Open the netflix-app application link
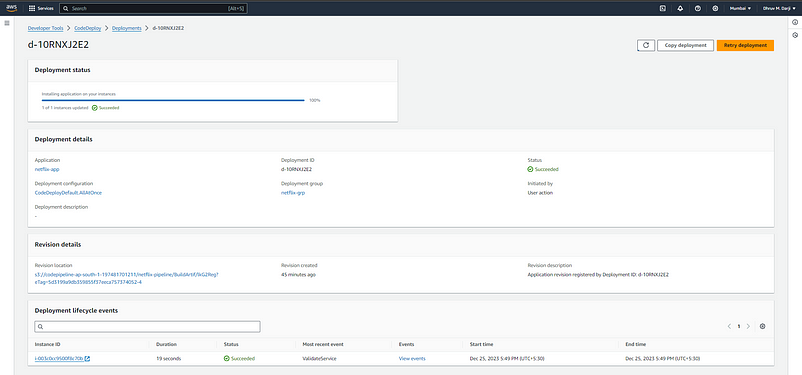802x375 pixels. tap(43, 169)
